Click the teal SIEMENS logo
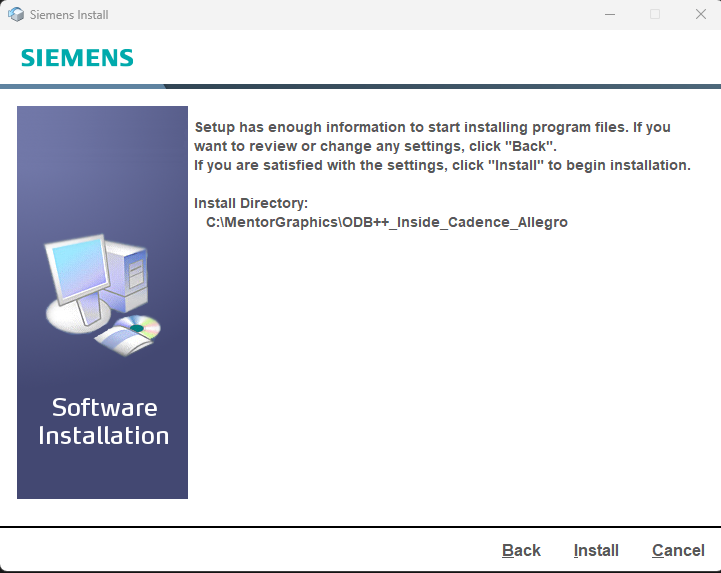The image size is (721, 573). [x=77, y=58]
